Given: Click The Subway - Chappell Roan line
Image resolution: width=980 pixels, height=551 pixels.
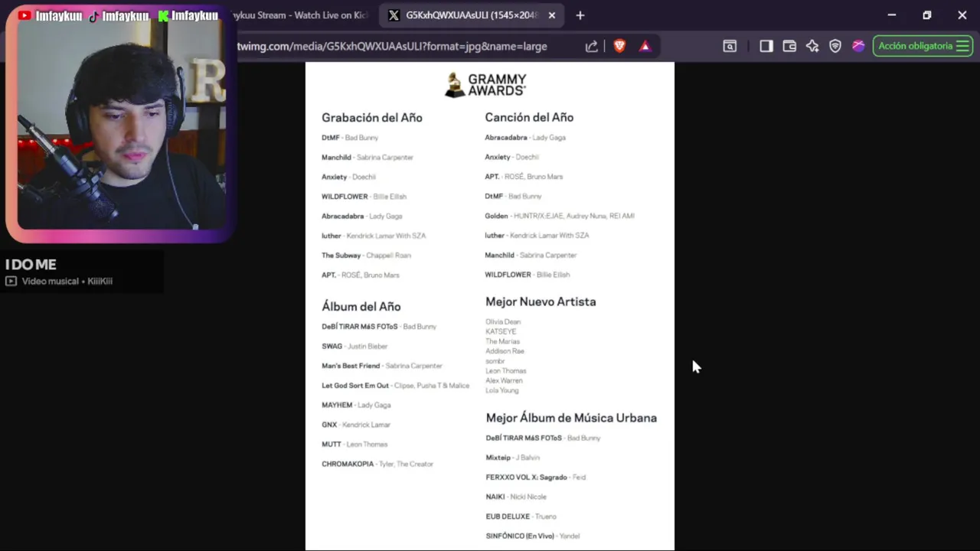Looking at the screenshot, I should 366,255.
